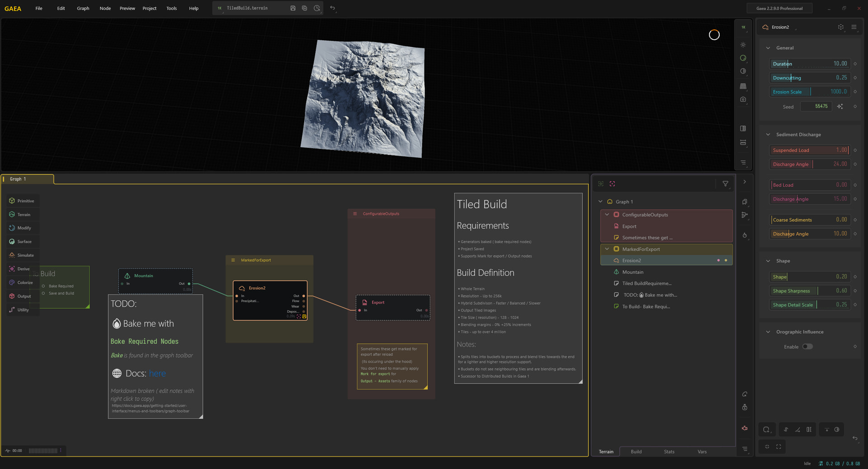868x469 pixels.
Task: Open the Colorize node category
Action: 21,282
